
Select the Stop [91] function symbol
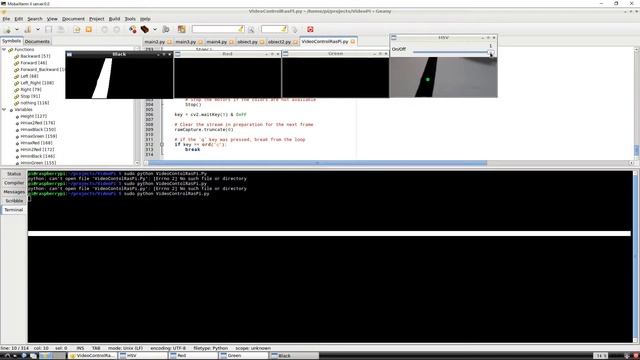[30, 96]
